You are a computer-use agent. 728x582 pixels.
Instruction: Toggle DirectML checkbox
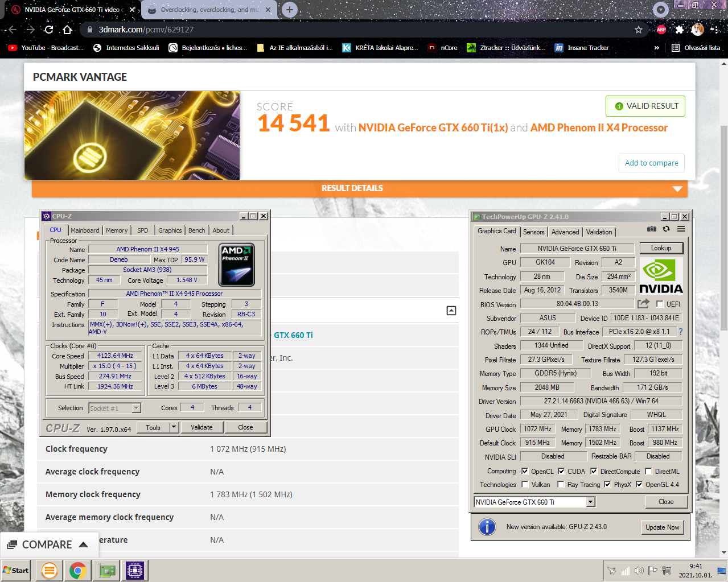coord(648,471)
